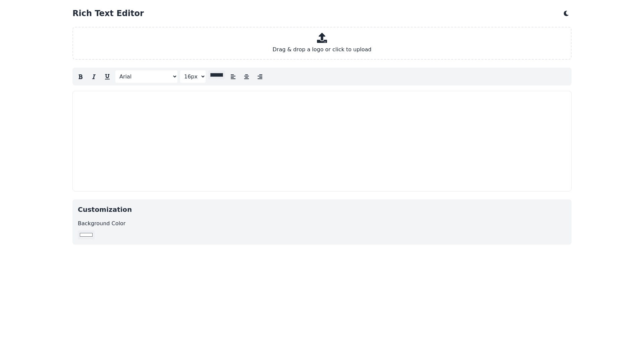Viewport: 644px width, 362px height.
Task: Click inside the empty editor text area
Action: coord(322,141)
